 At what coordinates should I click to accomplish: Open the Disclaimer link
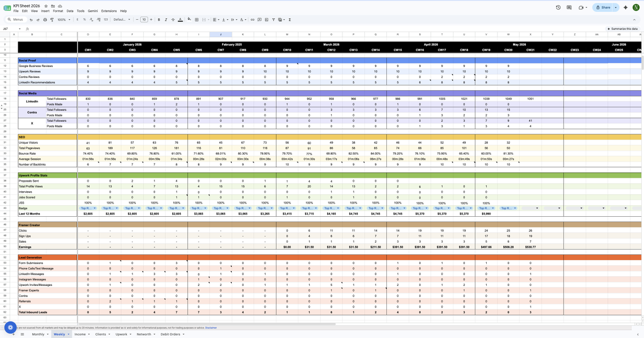coord(211,327)
